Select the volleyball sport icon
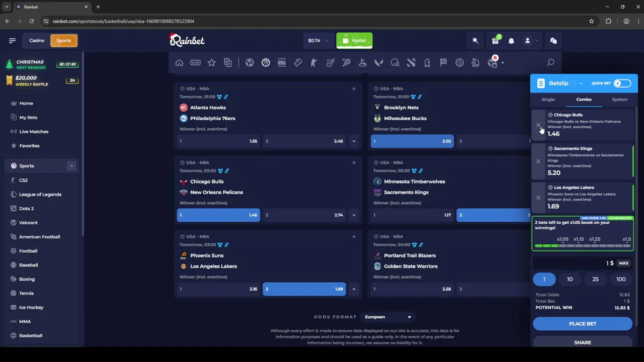The width and height of the screenshot is (644, 362). 459,63
